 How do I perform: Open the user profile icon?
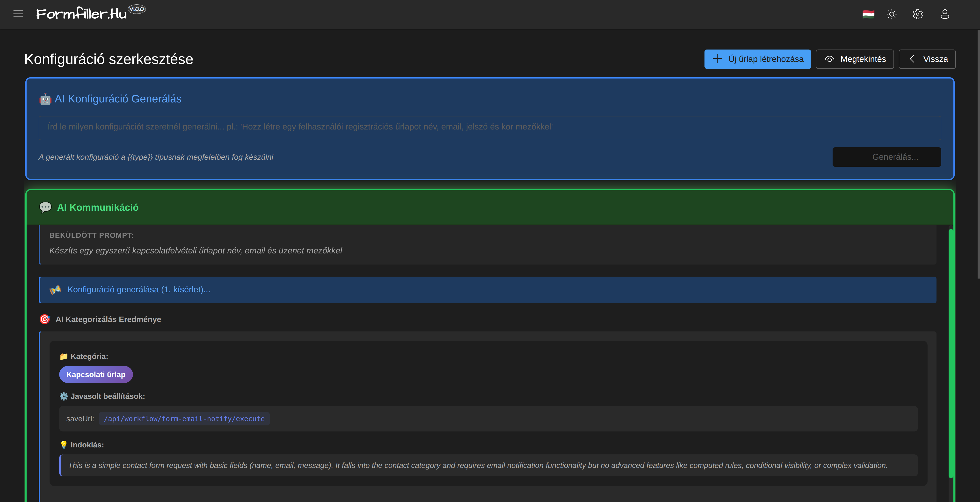click(x=945, y=14)
